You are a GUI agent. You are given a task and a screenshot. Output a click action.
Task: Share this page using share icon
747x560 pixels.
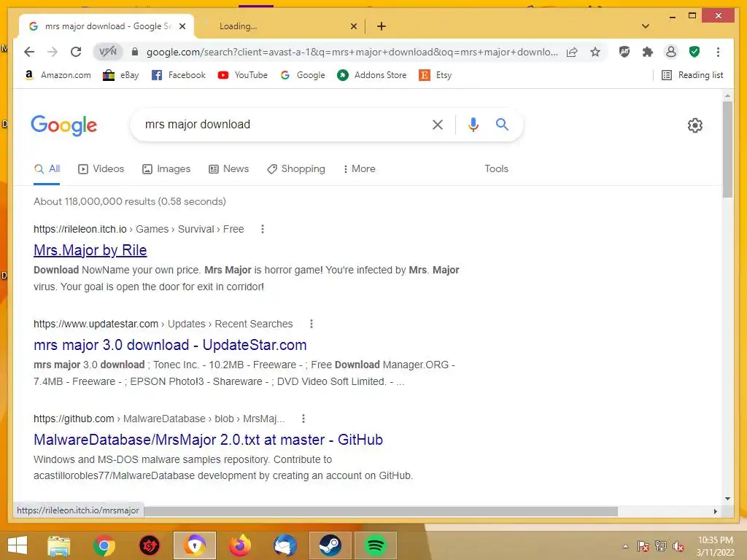click(572, 52)
